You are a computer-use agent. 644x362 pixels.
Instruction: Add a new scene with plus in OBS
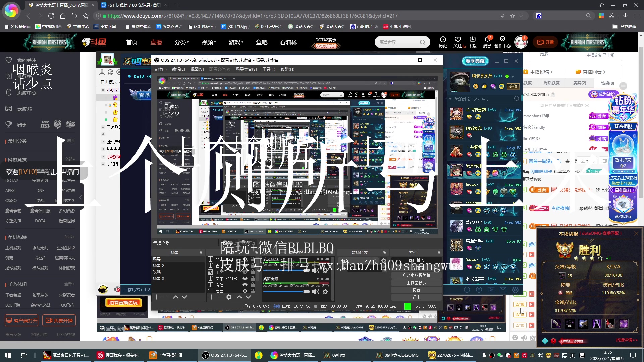[156, 297]
